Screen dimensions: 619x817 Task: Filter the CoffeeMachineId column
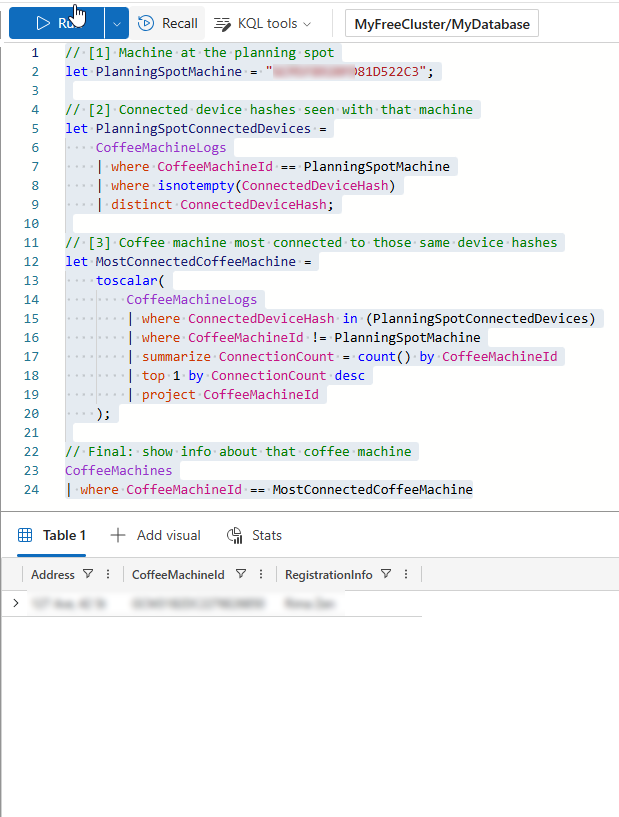tap(241, 574)
